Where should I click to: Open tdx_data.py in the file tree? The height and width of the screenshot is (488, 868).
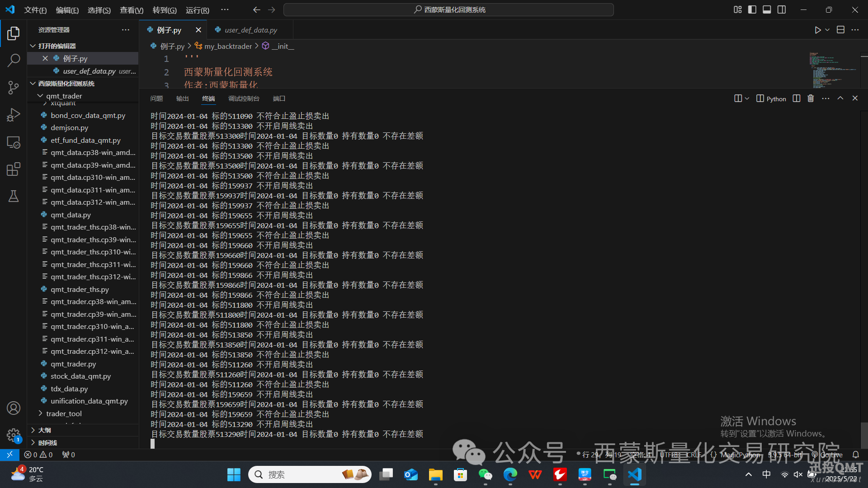click(69, 389)
